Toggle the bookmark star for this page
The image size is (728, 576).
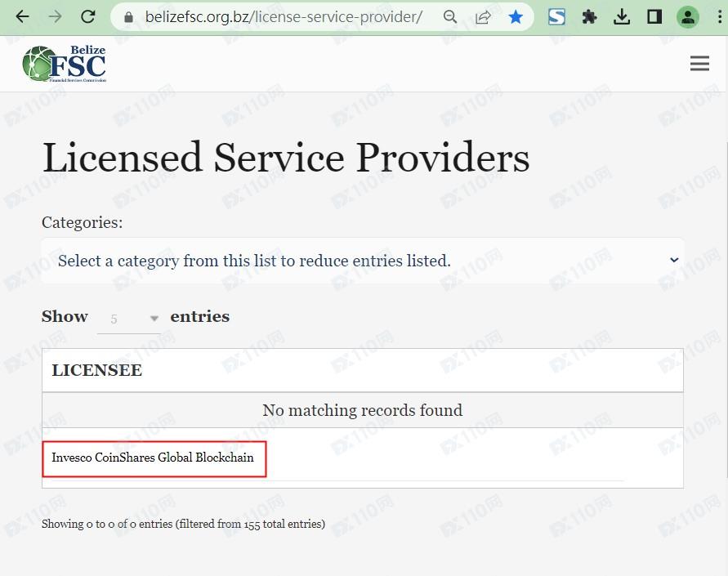click(x=516, y=17)
